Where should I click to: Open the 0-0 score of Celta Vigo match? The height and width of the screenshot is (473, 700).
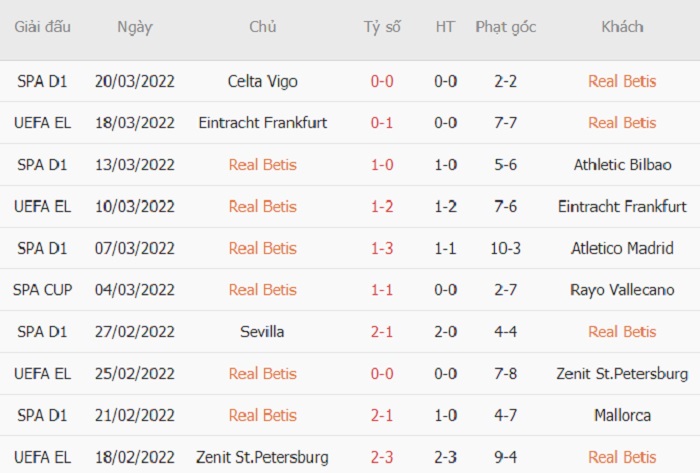382,82
